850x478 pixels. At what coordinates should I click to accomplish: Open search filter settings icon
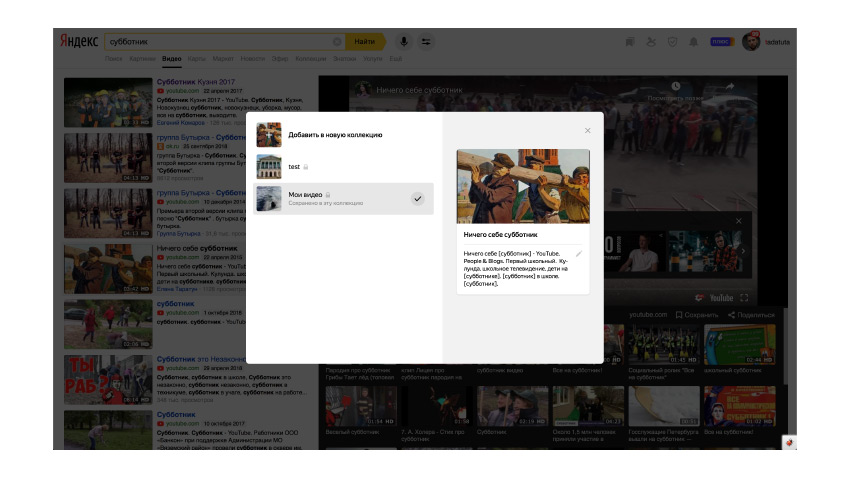pos(426,42)
